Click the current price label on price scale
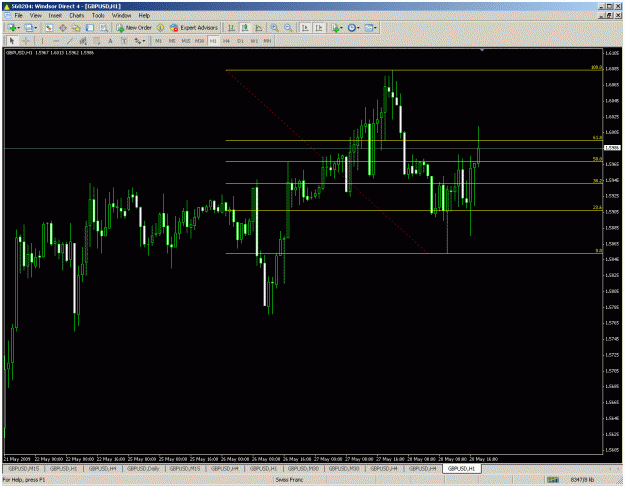The width and height of the screenshot is (625, 486). [x=612, y=148]
